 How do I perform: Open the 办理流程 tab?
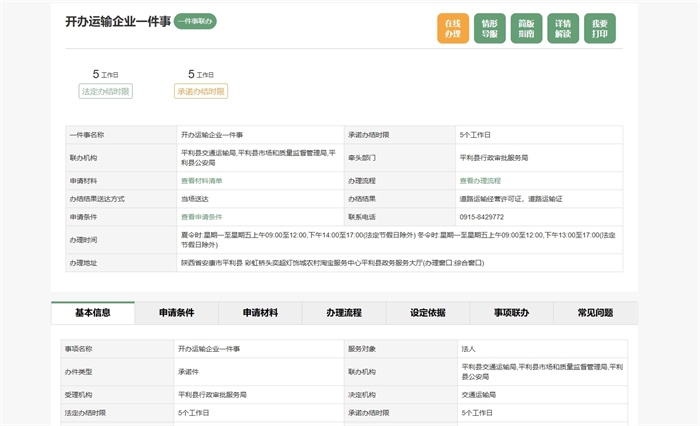[344, 313]
